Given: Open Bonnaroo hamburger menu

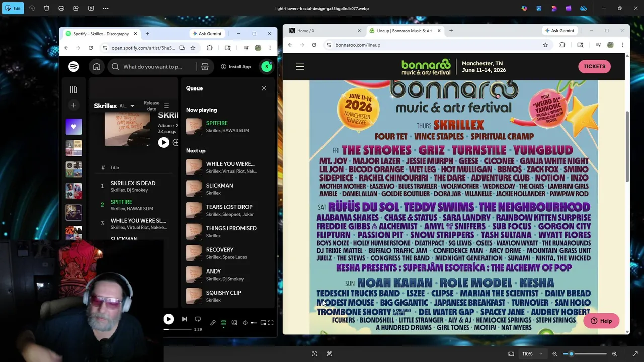Looking at the screenshot, I should point(300,66).
